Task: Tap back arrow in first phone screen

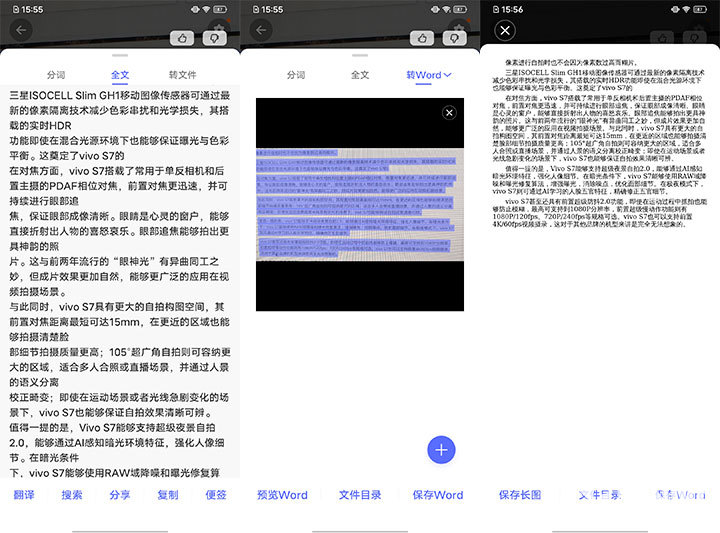Action: pyautogui.click(x=21, y=30)
